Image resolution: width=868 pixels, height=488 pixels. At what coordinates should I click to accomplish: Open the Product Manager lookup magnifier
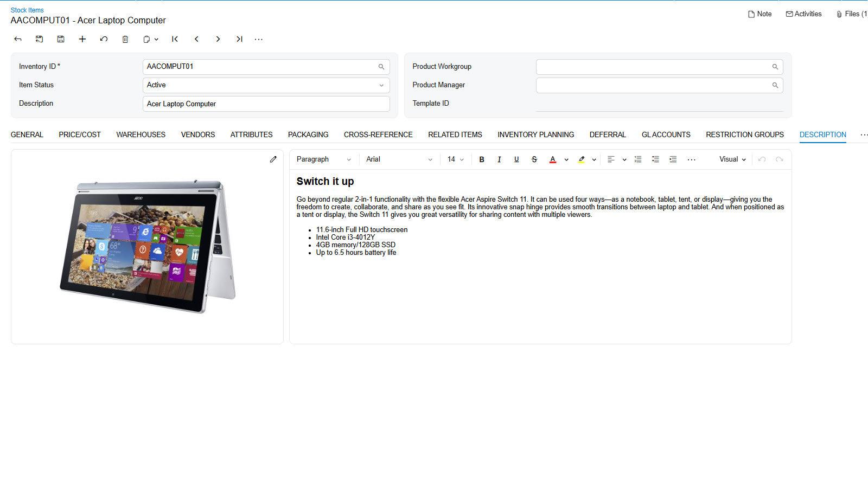point(775,85)
